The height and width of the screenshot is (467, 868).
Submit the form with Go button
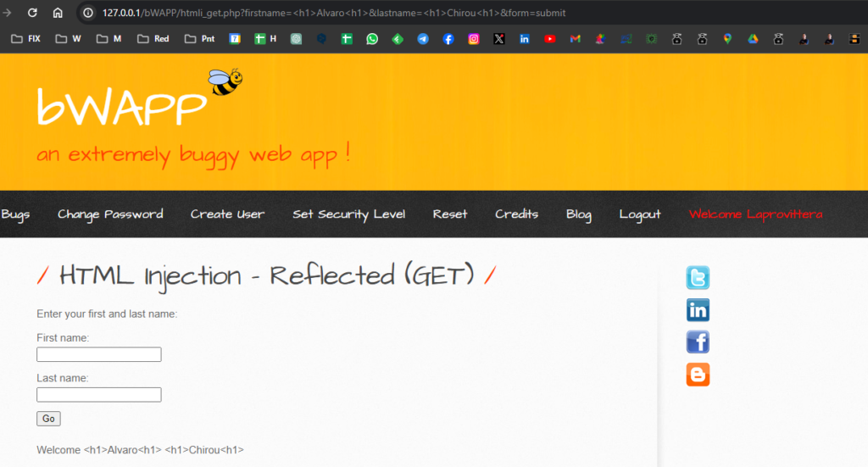(x=48, y=419)
